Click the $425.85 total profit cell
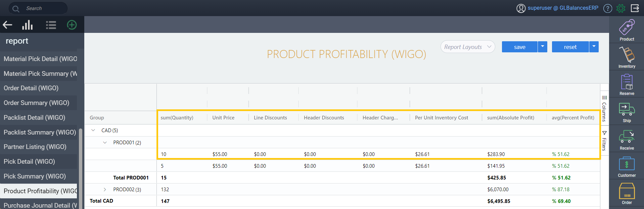The image size is (644, 209). click(x=497, y=178)
